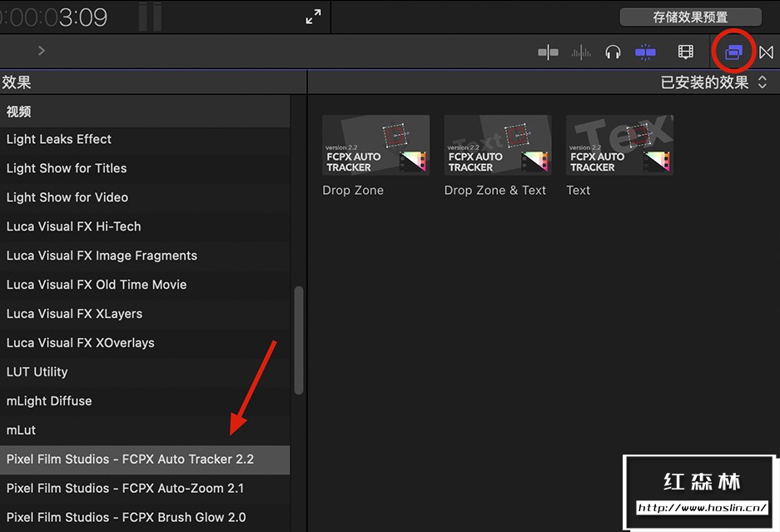780x532 pixels.
Task: Click the Drop Zone & Text effect thumbnail
Action: point(498,145)
